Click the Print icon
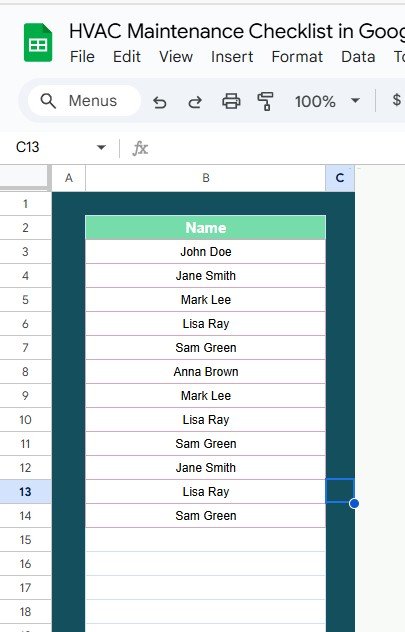 (231, 101)
